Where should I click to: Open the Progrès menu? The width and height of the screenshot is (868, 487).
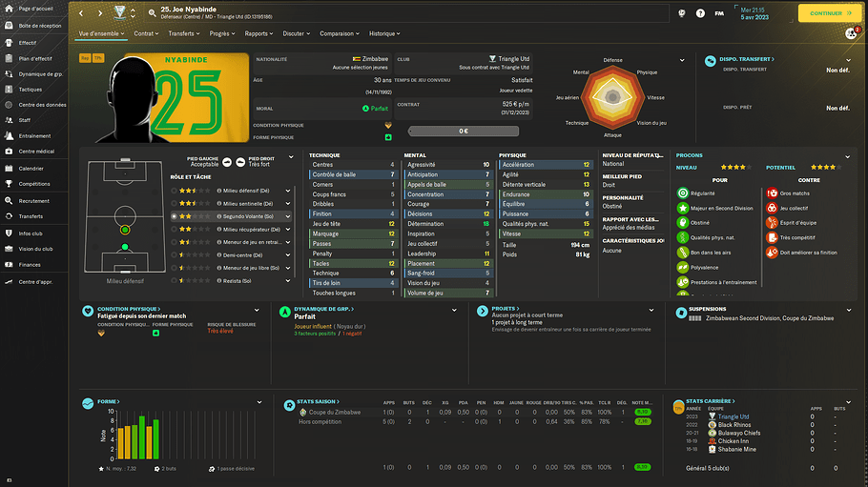[x=222, y=33]
